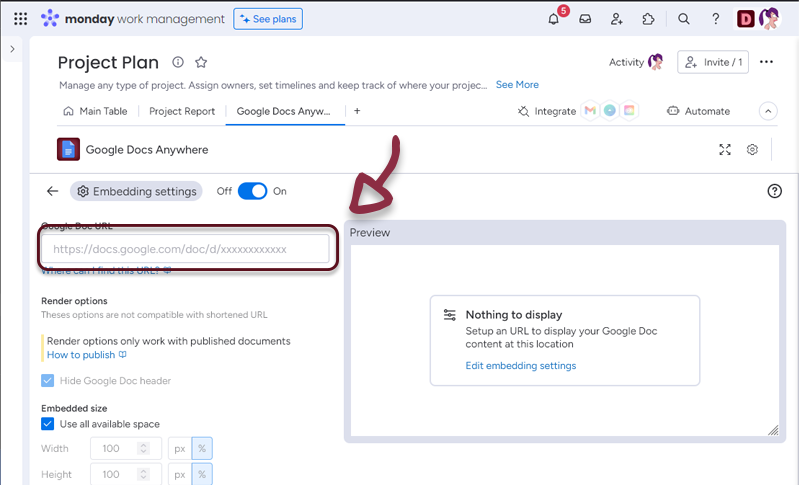The width and height of the screenshot is (800, 485).
Task: Open the help question mark in top bar
Action: [715, 19]
